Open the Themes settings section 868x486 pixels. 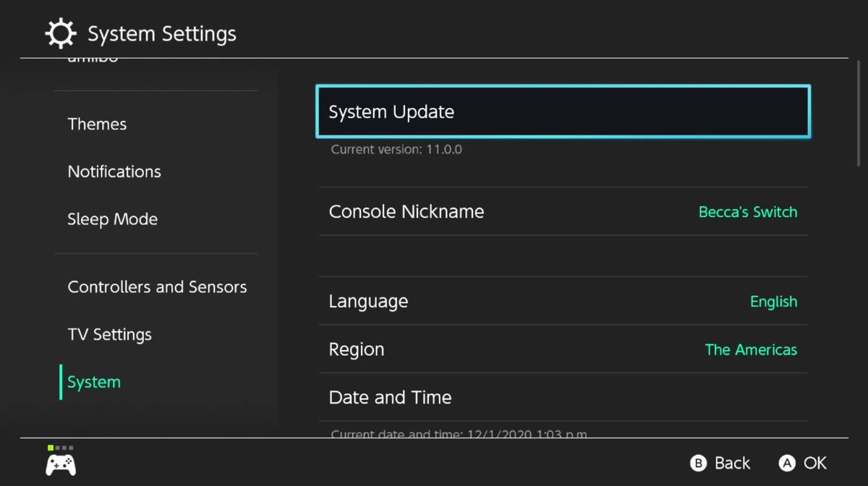pyautogui.click(x=96, y=124)
